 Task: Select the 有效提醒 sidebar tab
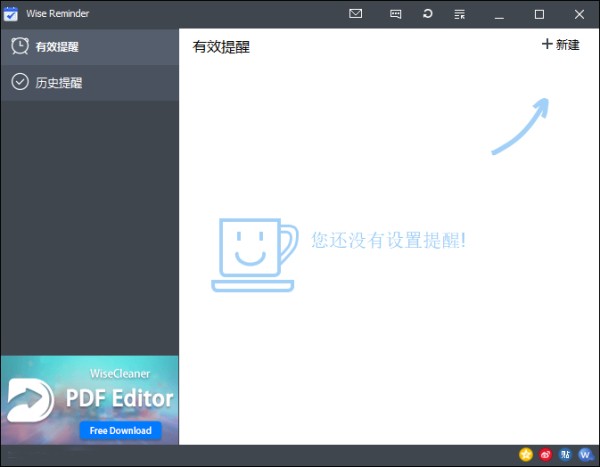point(90,47)
